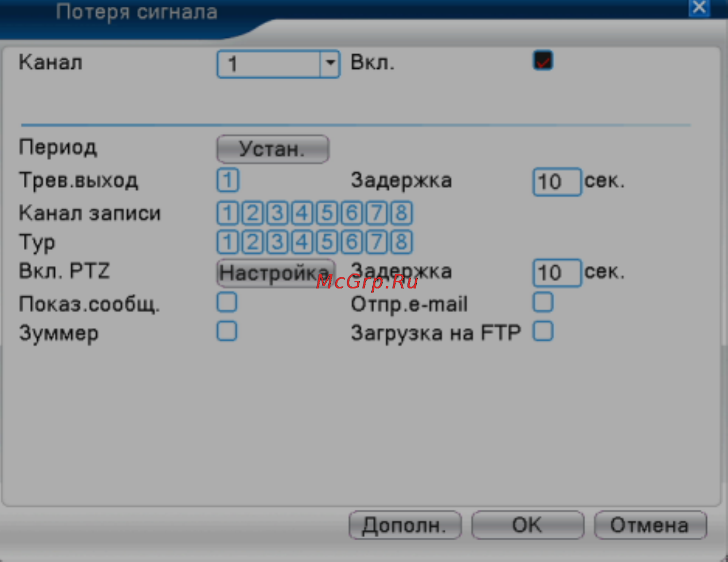Screen dimensions: 728x562
Task: Set the delay field in Вкл. PTZ row
Action: click(557, 272)
